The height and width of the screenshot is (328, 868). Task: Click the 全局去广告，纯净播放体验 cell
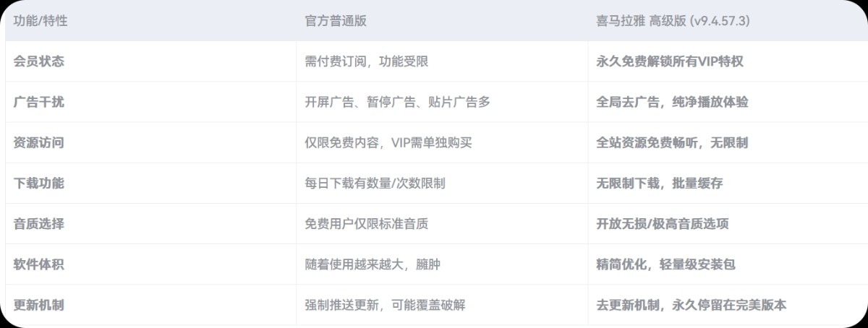click(x=673, y=103)
